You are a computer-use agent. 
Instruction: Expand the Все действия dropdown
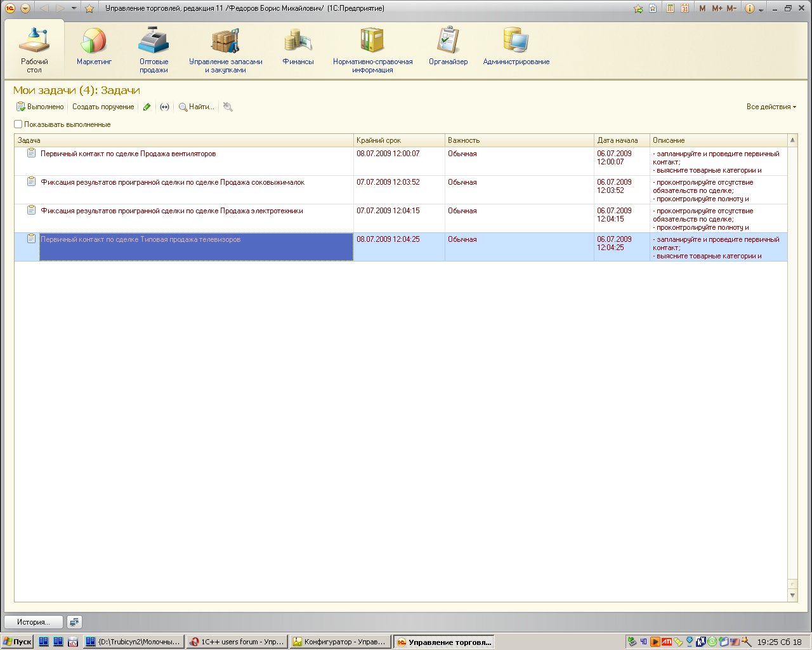(771, 107)
